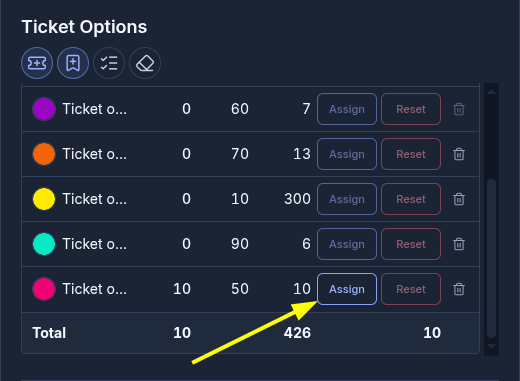
Task: Assign the yellow ticket with 300 count
Action: [x=347, y=199]
